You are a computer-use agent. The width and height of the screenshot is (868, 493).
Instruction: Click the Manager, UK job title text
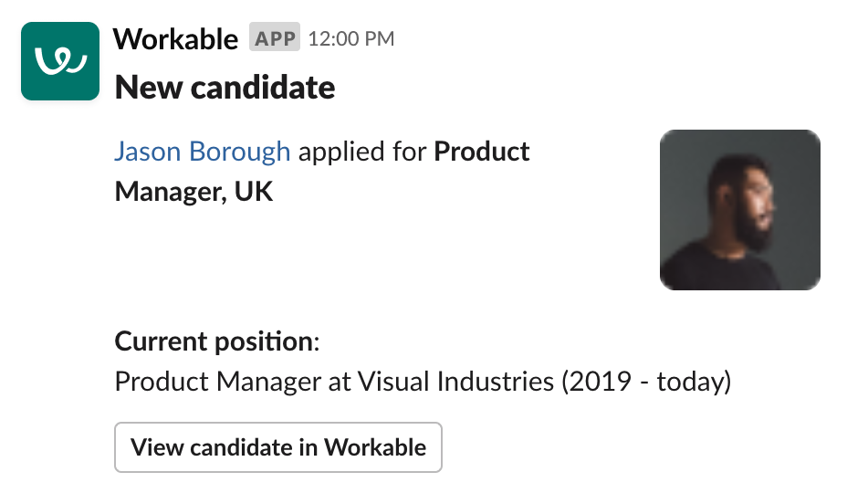click(193, 192)
